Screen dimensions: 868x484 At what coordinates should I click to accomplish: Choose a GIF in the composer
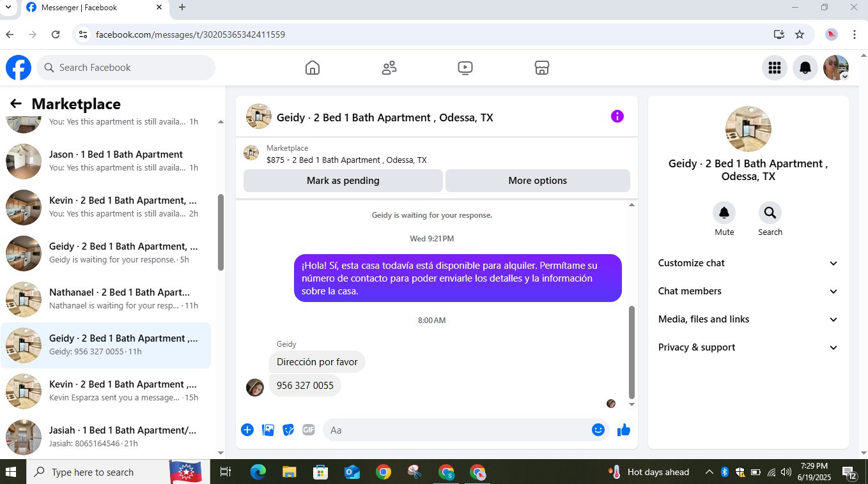point(309,430)
